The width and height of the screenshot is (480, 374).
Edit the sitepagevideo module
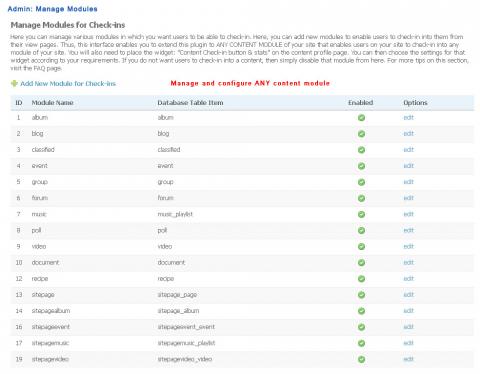coord(408,359)
